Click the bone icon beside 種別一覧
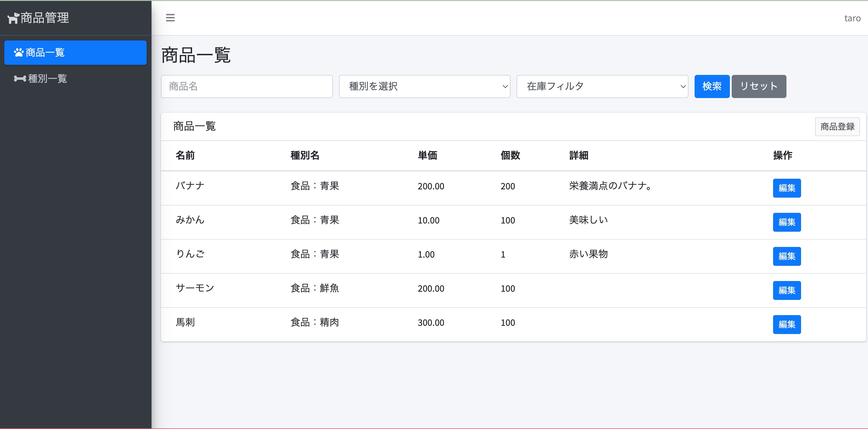The height and width of the screenshot is (429, 868). pos(20,78)
